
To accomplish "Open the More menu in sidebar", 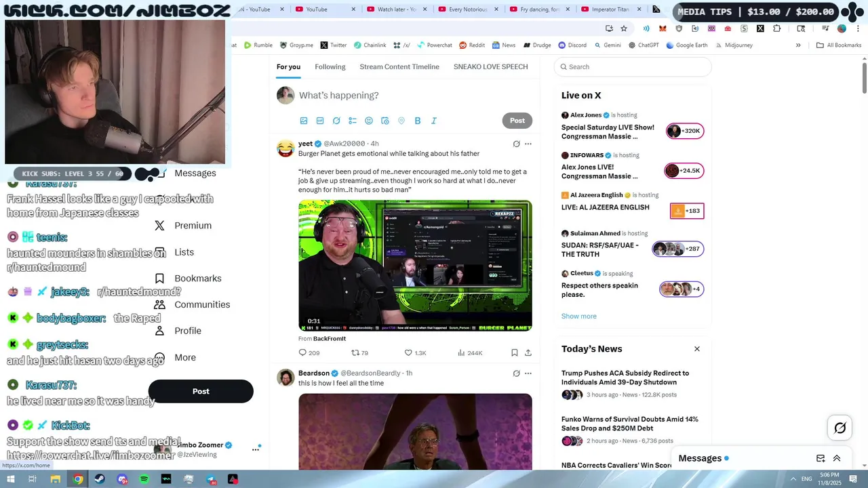I will tap(176, 357).
